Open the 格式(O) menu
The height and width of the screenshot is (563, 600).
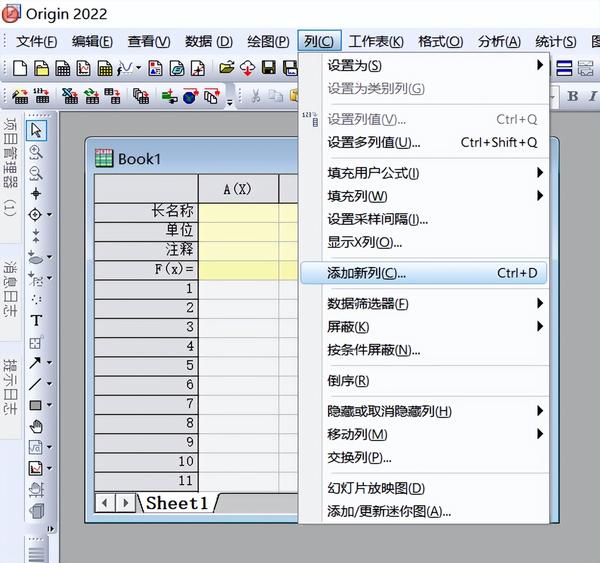tap(440, 41)
